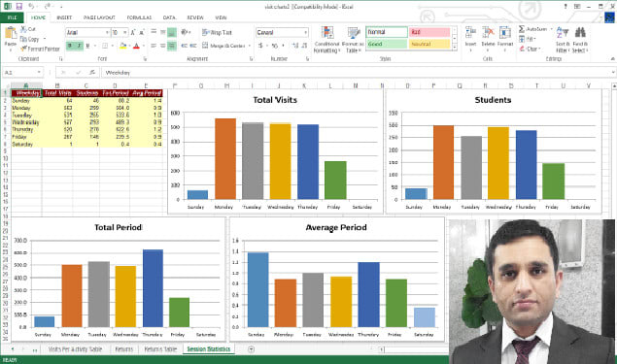Open the Arial font name dropdown
The width and height of the screenshot is (617, 364).
pyautogui.click(x=107, y=32)
